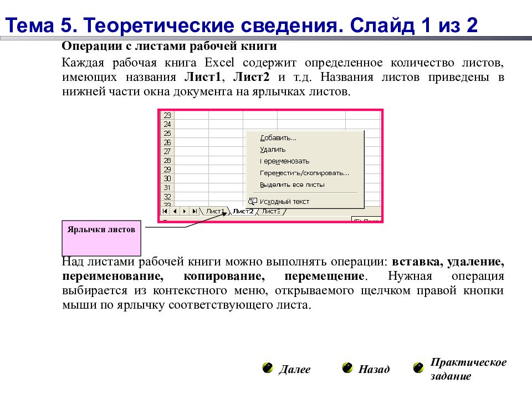
Task: Click the slide title Тема 5
Action: tap(242, 25)
